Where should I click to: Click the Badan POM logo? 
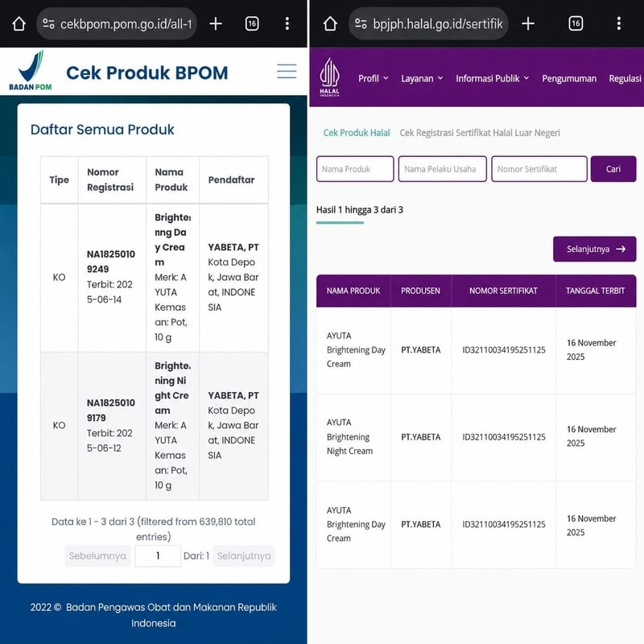[31, 71]
